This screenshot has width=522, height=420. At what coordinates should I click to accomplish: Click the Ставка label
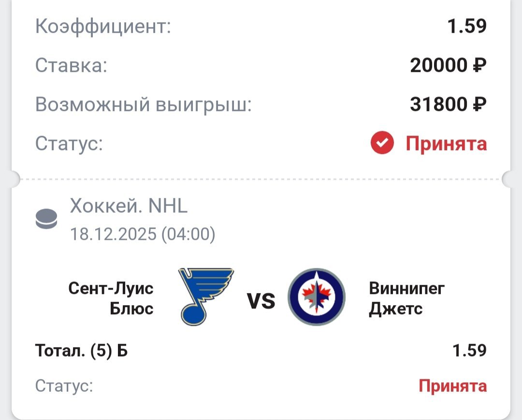[x=71, y=65]
